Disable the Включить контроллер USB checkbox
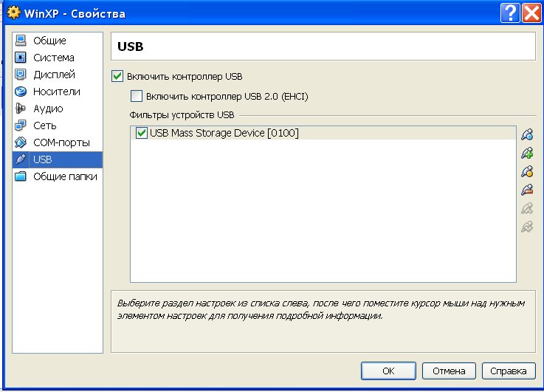The width and height of the screenshot is (544, 392). pos(117,76)
